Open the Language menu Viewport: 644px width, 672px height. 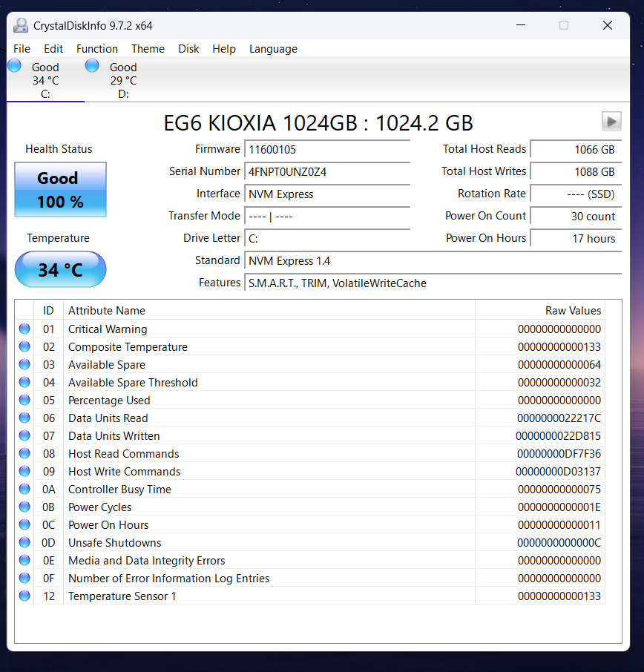(273, 49)
